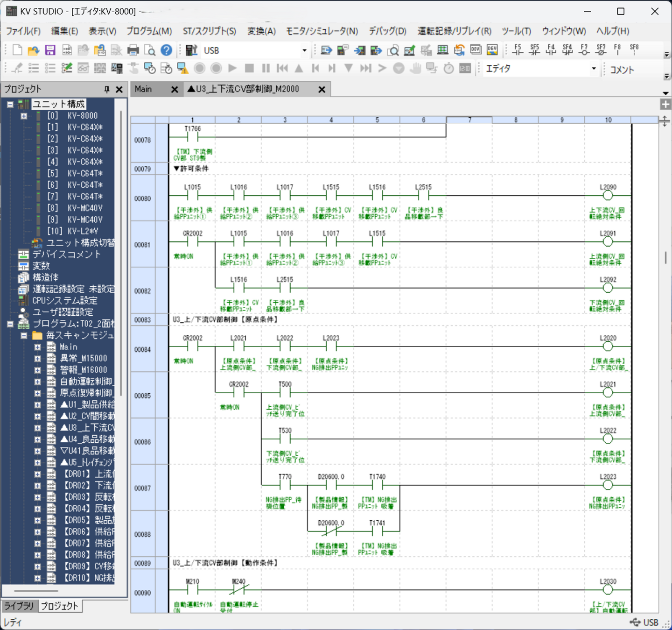Screen dimensions: 672x630
Task: Switch to the Main tab
Action: [144, 89]
